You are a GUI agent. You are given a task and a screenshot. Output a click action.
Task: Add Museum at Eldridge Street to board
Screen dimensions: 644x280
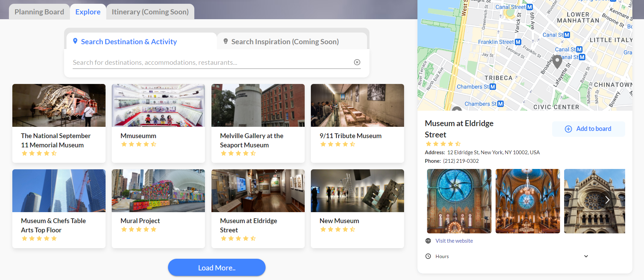click(588, 129)
